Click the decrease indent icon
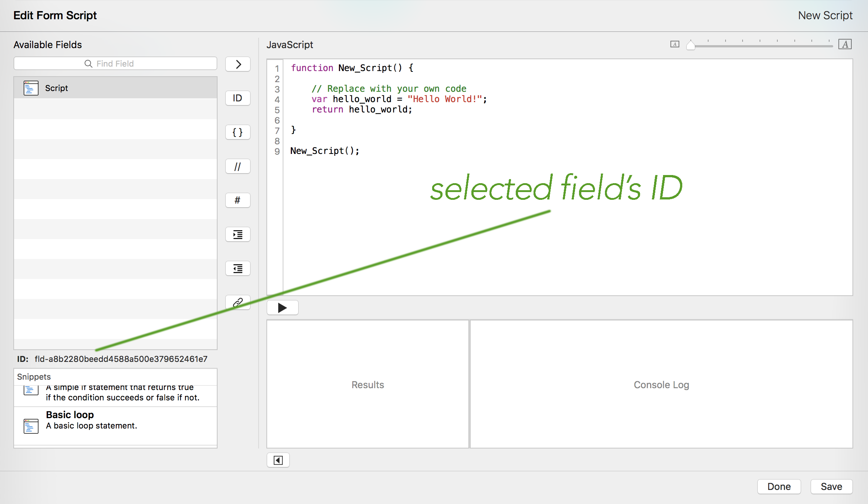The height and width of the screenshot is (504, 868). 238,268
